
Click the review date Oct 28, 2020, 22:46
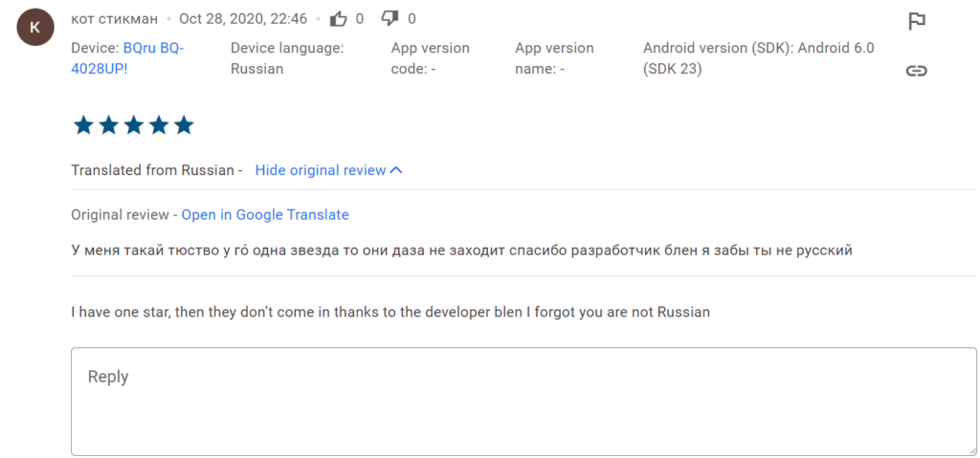243,19
